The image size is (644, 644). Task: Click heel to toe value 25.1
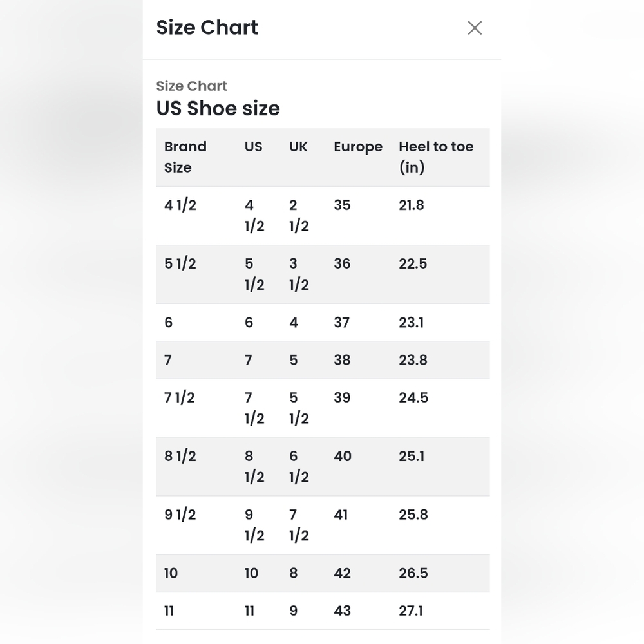[412, 457]
